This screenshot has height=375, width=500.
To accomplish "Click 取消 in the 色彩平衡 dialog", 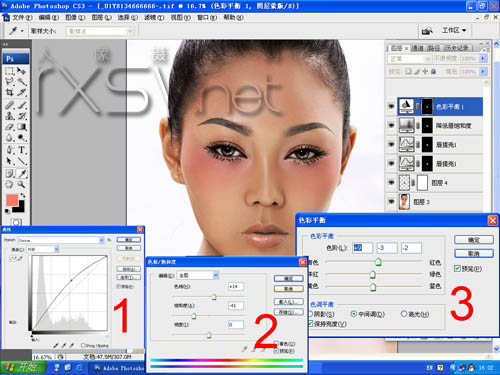I will coord(473,254).
